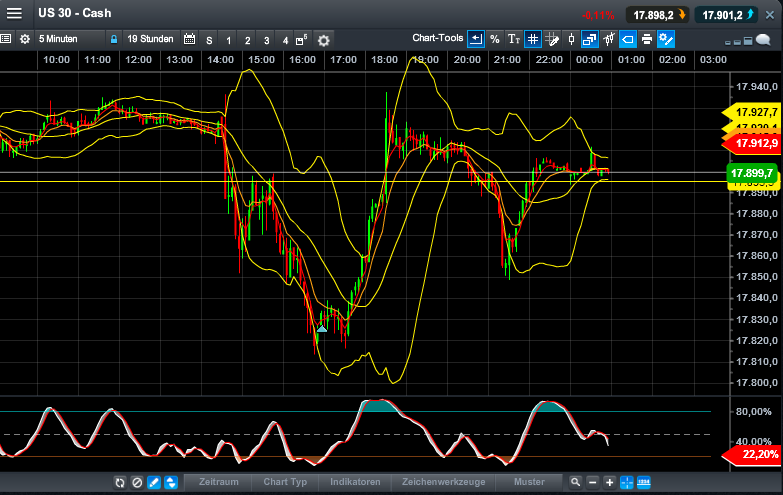Screen dimensions: 783x495
Task: Close the US 30 chart window
Action: (770, 15)
